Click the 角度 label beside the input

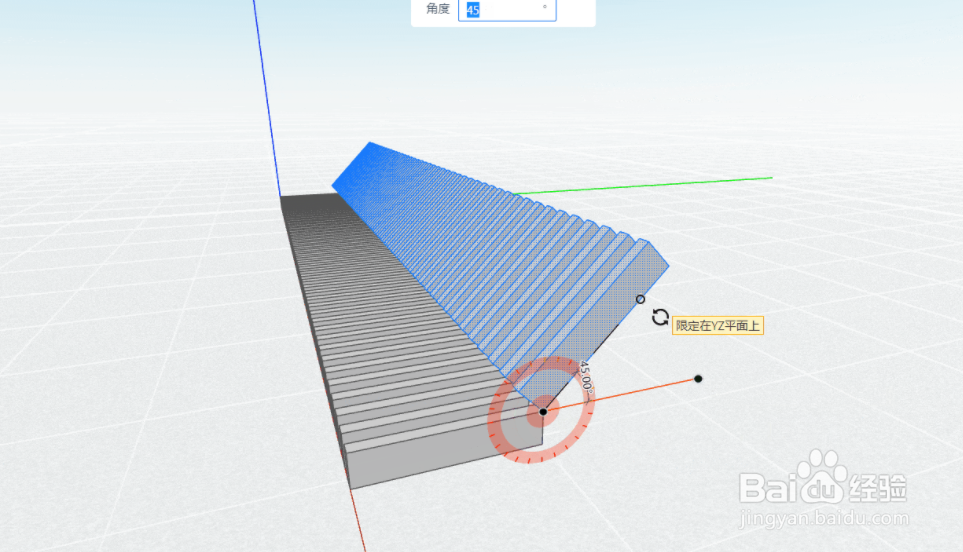tap(438, 9)
